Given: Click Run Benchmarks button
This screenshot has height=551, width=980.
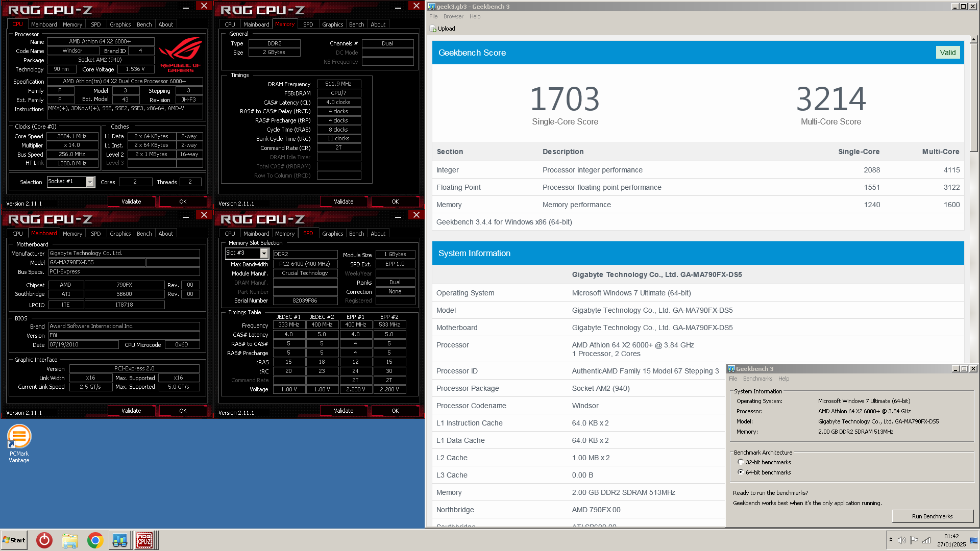Looking at the screenshot, I should coord(932,516).
